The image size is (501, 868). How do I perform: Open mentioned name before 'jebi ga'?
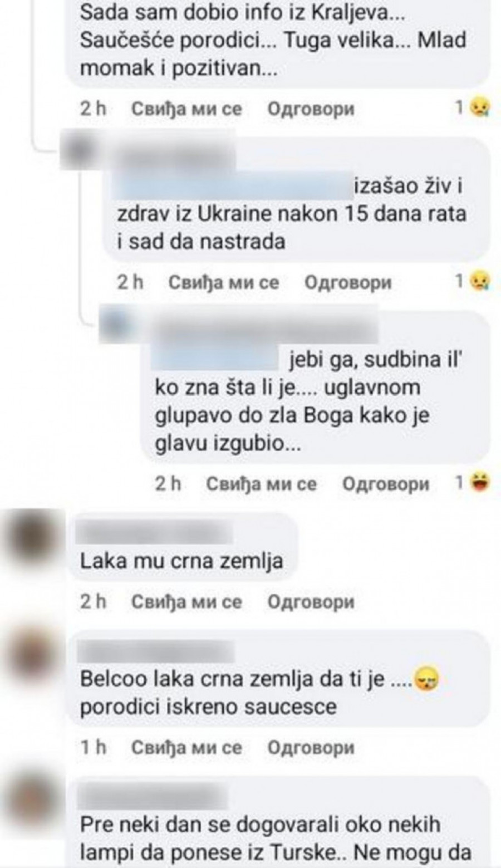tap(216, 359)
